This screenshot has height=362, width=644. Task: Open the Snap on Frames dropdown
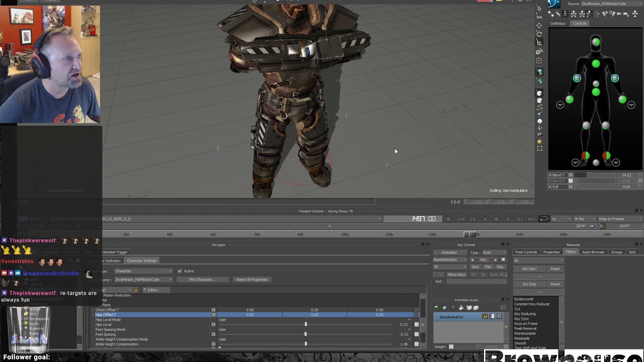click(620, 219)
